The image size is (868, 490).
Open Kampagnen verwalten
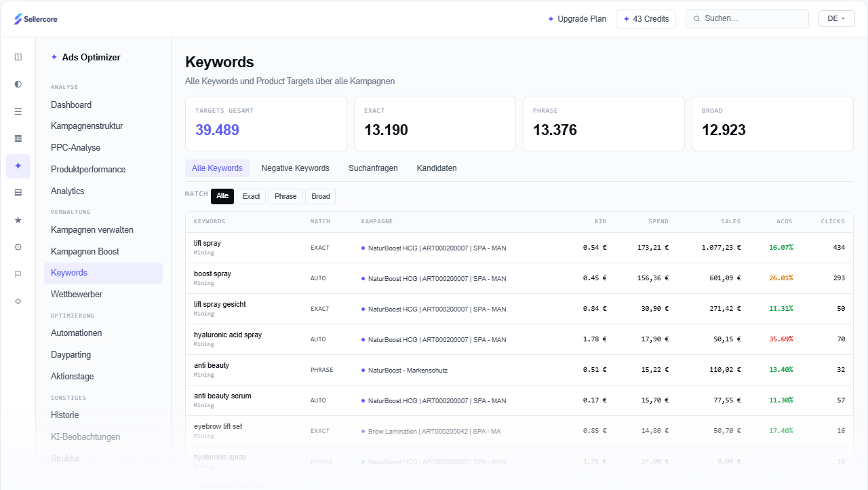[x=103, y=230]
